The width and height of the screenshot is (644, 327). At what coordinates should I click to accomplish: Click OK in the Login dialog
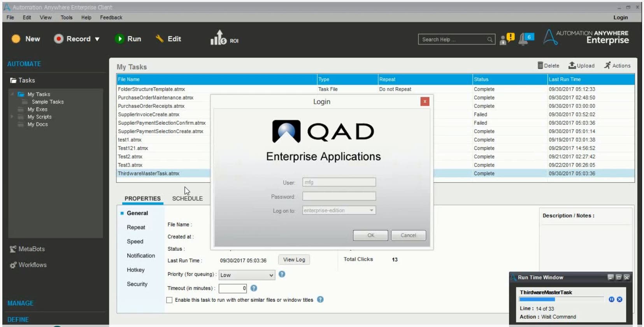pos(370,235)
